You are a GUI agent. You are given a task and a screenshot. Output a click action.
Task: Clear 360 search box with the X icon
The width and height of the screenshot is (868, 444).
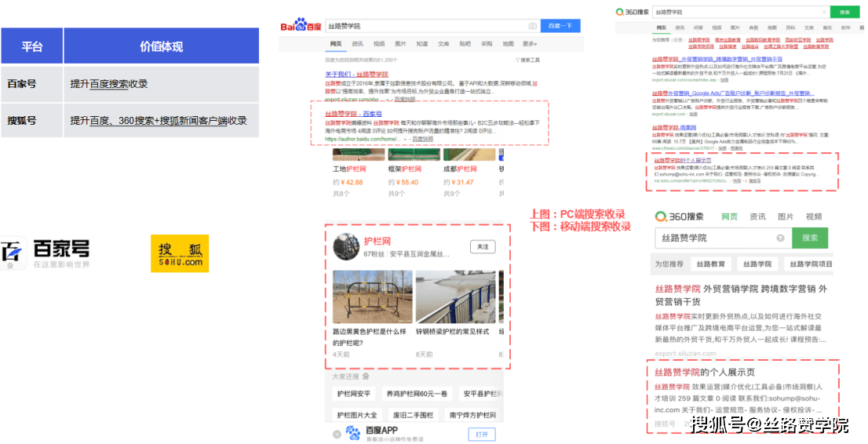point(822,13)
